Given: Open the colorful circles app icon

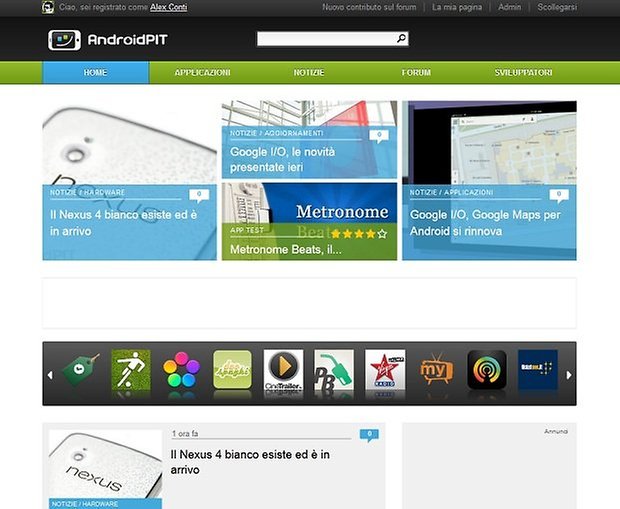Looking at the screenshot, I should pos(181,369).
